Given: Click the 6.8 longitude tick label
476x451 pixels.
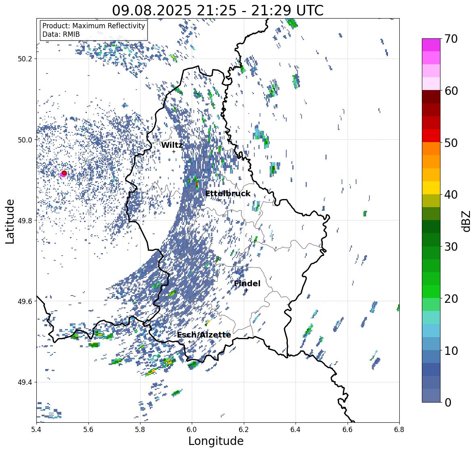Looking at the screenshot, I should tap(399, 429).
